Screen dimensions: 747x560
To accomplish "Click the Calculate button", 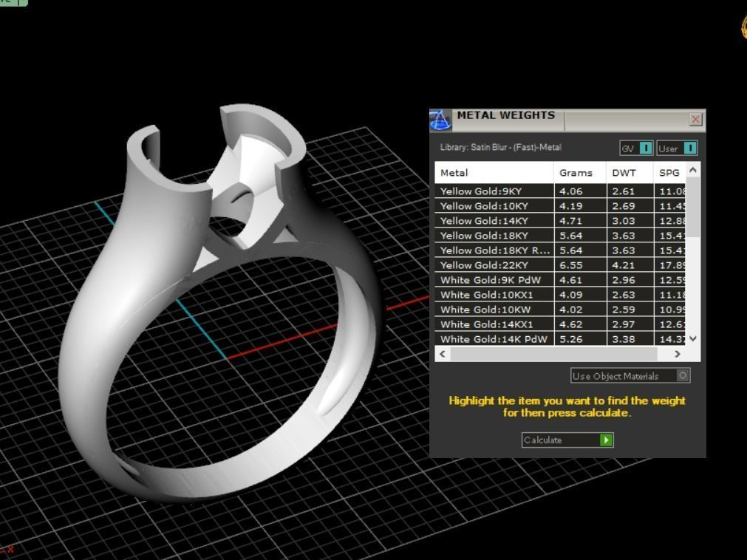I will click(x=567, y=440).
